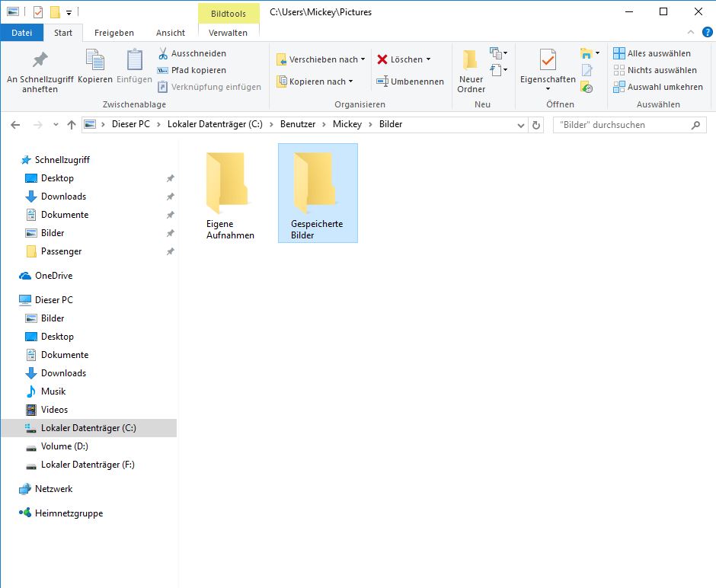Click the Öffnen folder icon in the ribbon
The image size is (716, 588).
tap(587, 53)
